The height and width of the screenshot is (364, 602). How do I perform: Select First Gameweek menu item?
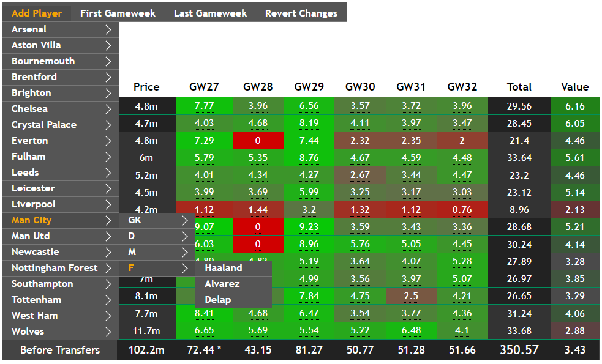click(118, 13)
